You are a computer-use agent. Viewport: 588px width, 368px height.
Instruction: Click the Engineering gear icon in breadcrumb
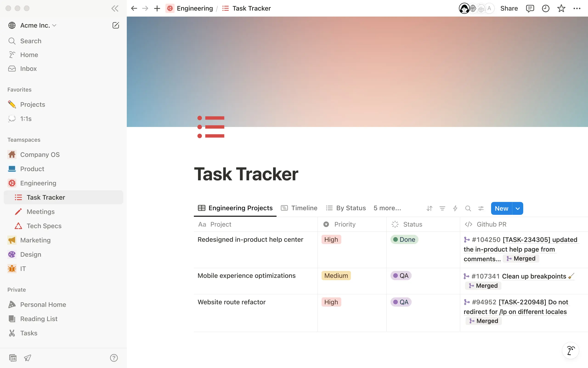point(170,9)
